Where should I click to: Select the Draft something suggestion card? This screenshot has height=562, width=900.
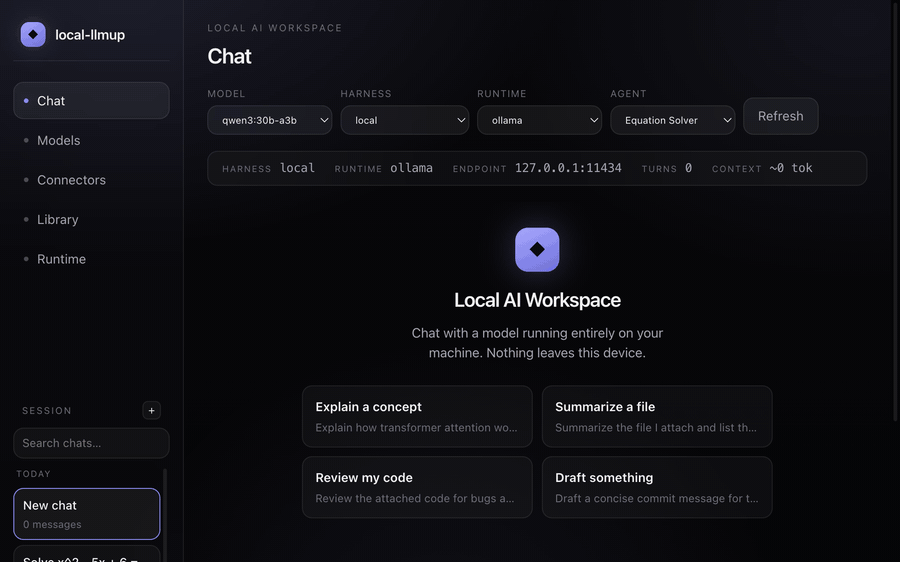(x=657, y=487)
